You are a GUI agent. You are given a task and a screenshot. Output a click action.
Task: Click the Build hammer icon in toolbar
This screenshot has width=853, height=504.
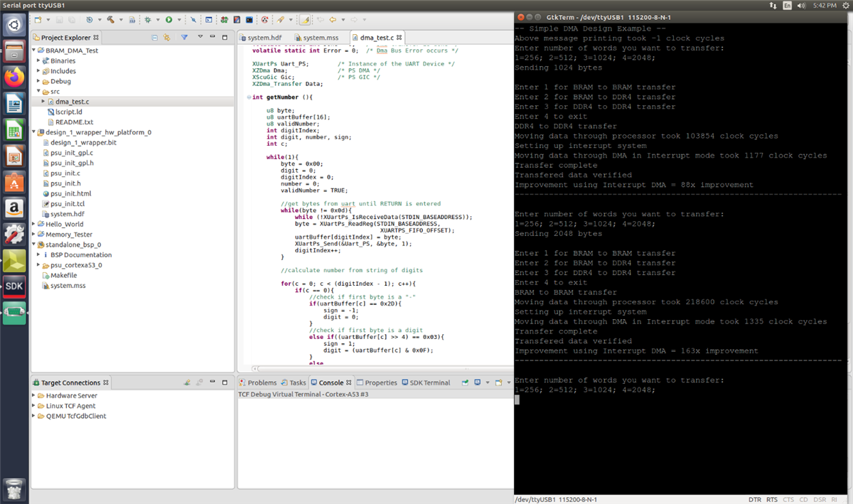[112, 20]
